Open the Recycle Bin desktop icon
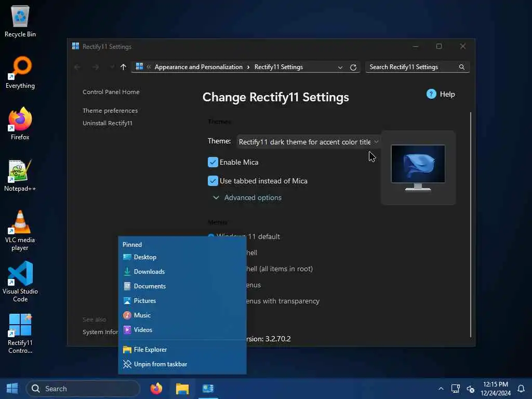 pyautogui.click(x=20, y=21)
